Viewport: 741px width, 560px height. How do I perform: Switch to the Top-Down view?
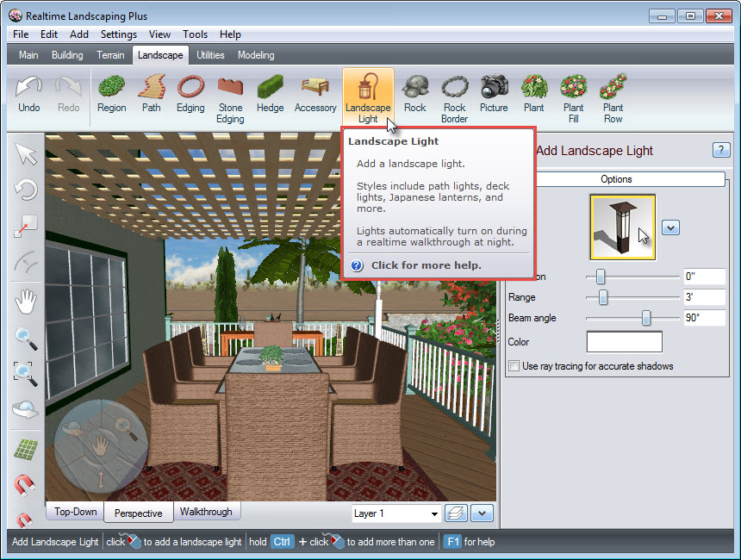click(75, 512)
